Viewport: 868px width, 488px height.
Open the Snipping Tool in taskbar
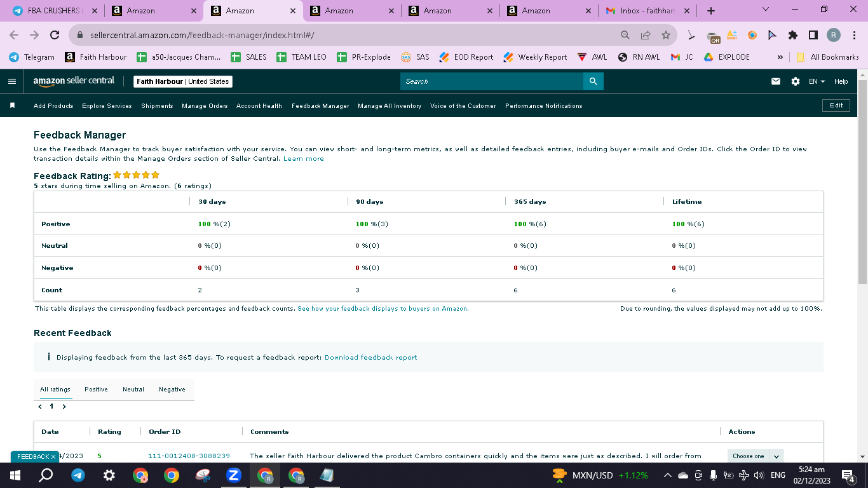tap(203, 475)
